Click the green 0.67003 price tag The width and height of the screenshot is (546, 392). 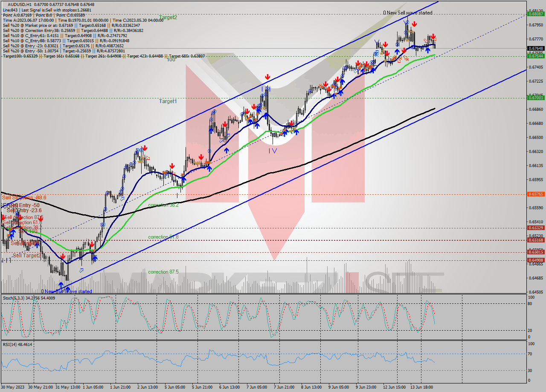[x=536, y=98]
